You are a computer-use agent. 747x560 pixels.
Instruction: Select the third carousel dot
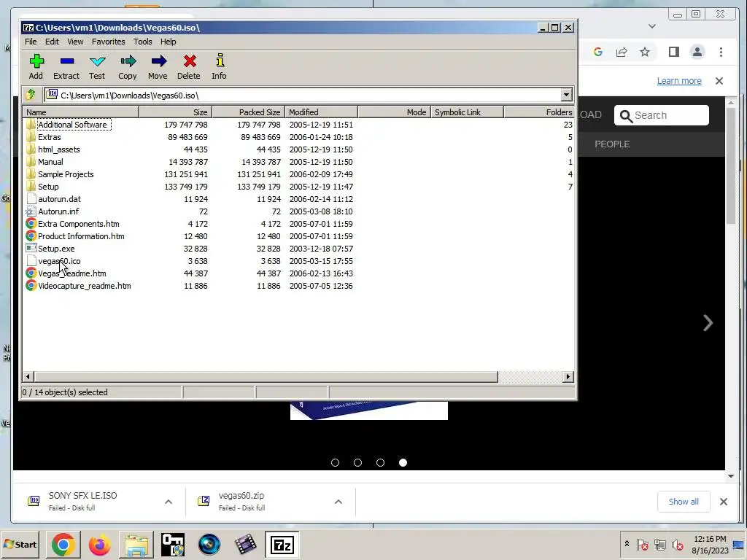(x=380, y=463)
